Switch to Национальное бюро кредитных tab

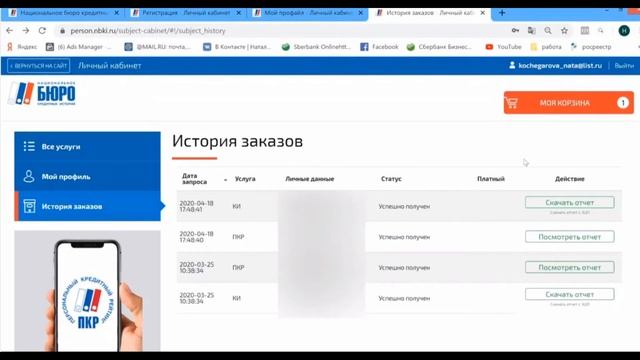click(64, 13)
